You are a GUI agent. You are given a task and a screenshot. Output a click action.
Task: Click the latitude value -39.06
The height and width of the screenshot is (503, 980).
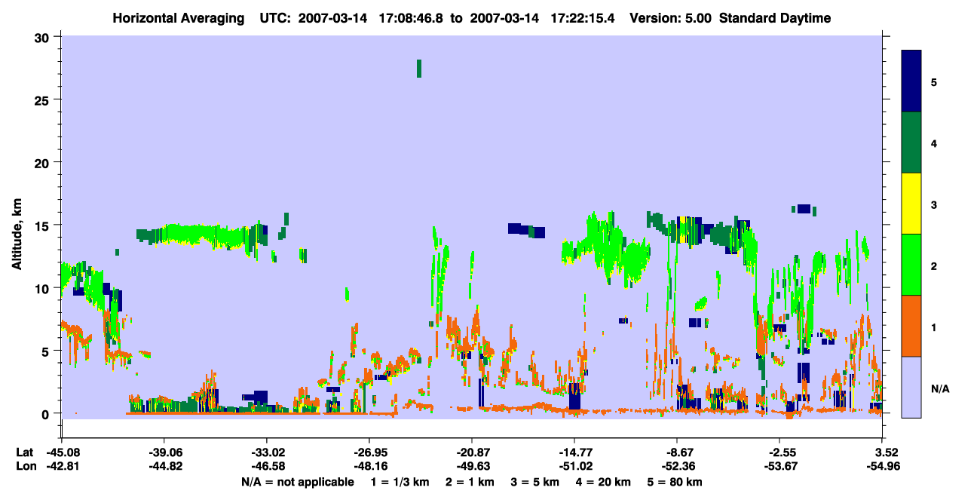pos(164,452)
